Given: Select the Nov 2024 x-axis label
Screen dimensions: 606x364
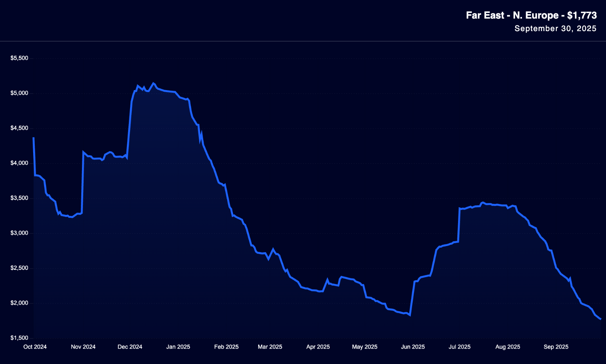Looking at the screenshot, I should [x=83, y=347].
